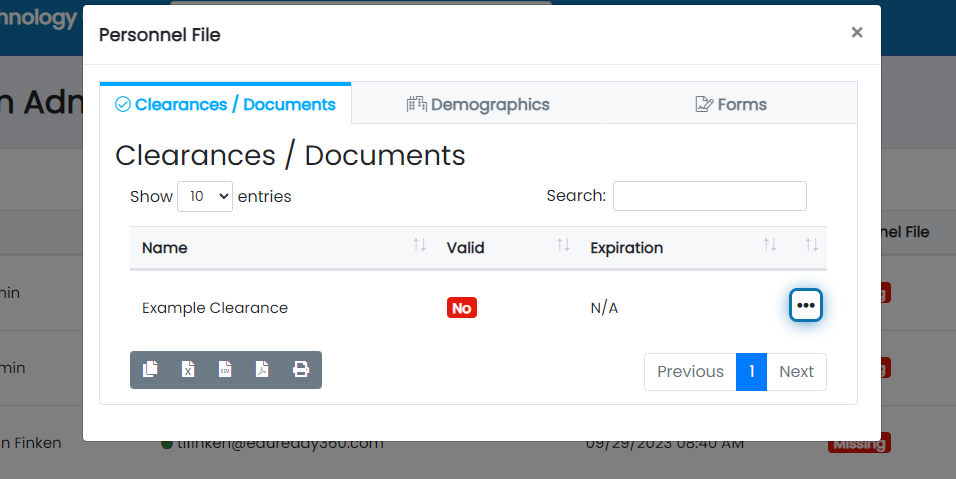This screenshot has width=956, height=479.
Task: Open the Show entries count dropdown
Action: click(x=205, y=197)
